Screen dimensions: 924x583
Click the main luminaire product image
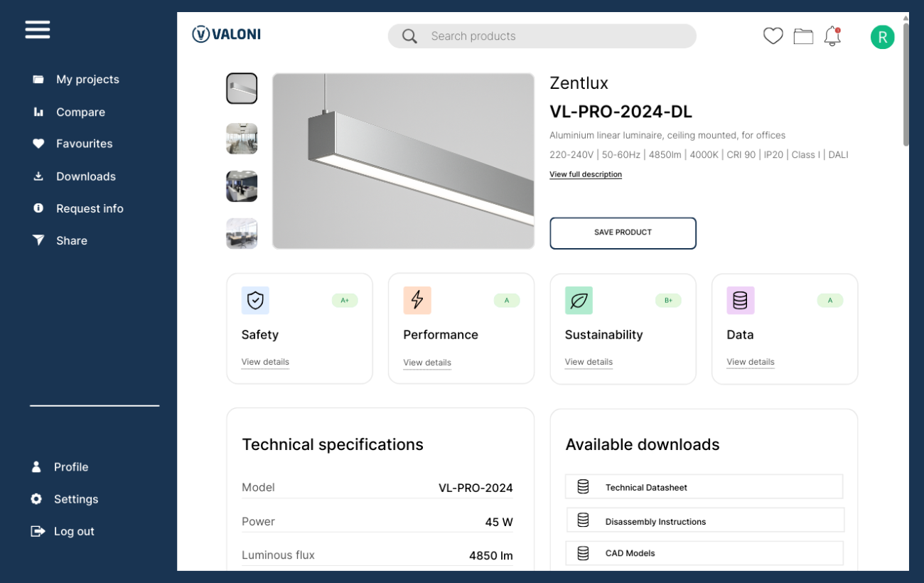(x=403, y=161)
